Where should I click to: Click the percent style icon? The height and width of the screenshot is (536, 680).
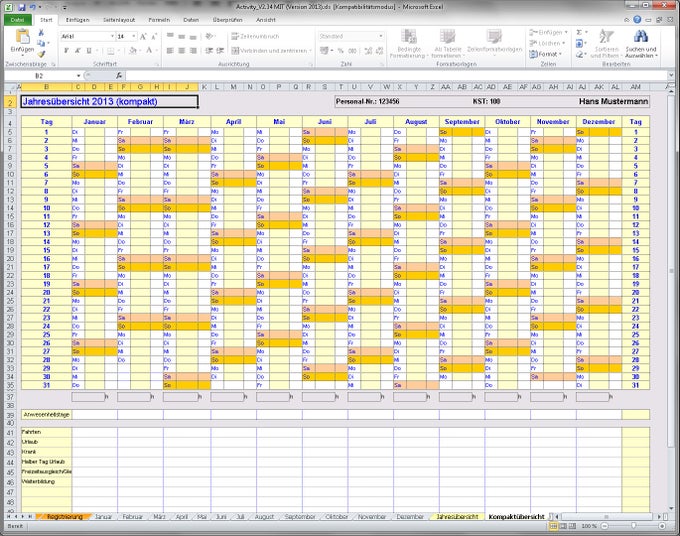tap(341, 51)
